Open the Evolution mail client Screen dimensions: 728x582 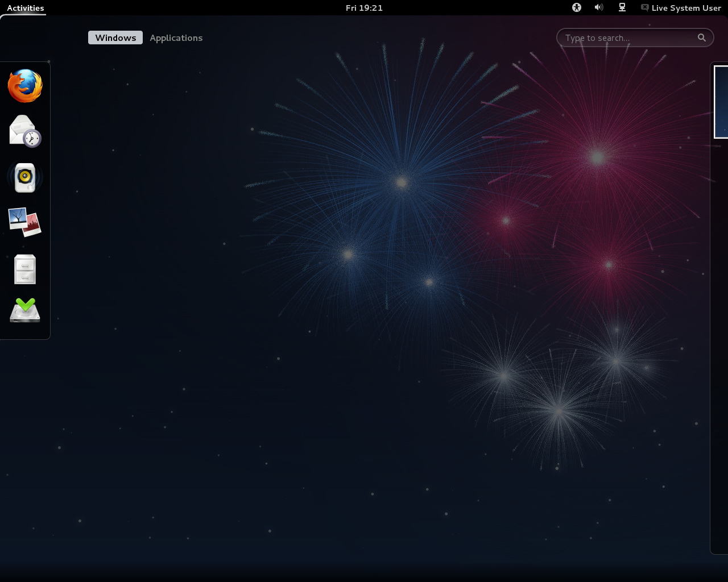point(24,131)
